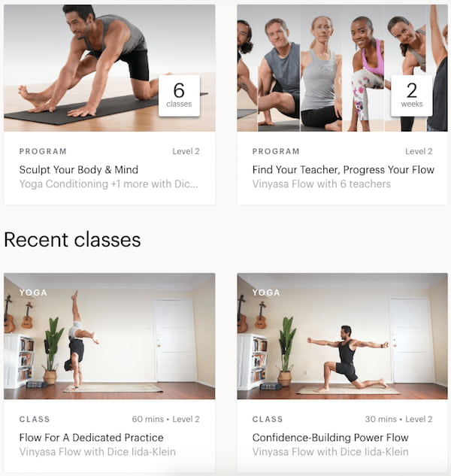Click CLASS label on Confidence-Building card
451x476 pixels.
[x=268, y=420]
